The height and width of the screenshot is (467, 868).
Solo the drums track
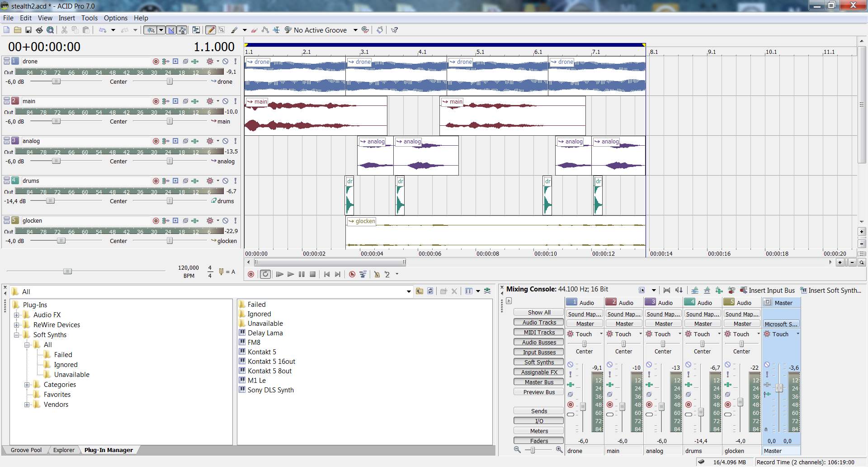pos(235,181)
